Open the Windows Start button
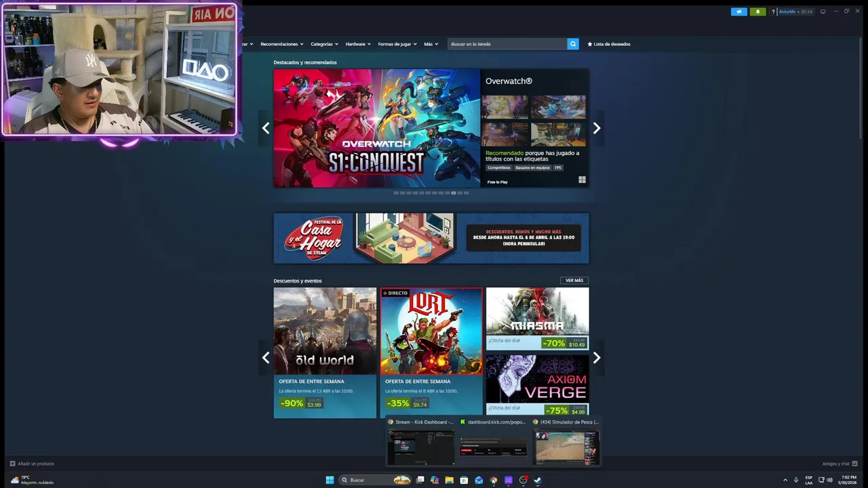 coord(330,480)
